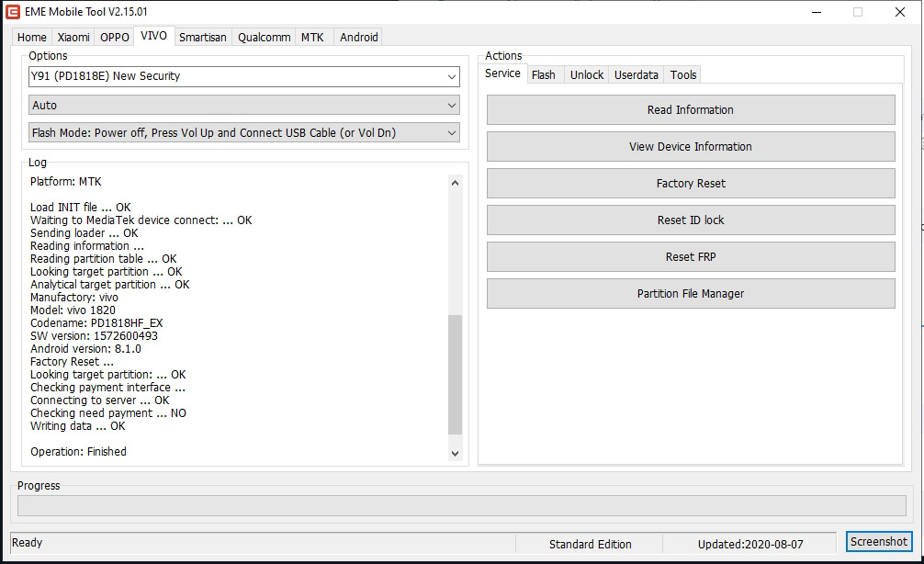Click 'Load INIT file ... OK' line

click(x=81, y=208)
